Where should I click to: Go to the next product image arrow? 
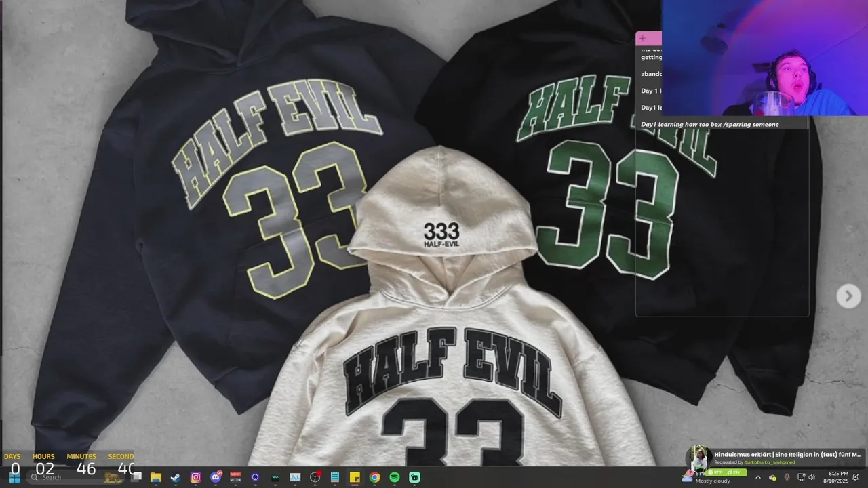click(848, 296)
